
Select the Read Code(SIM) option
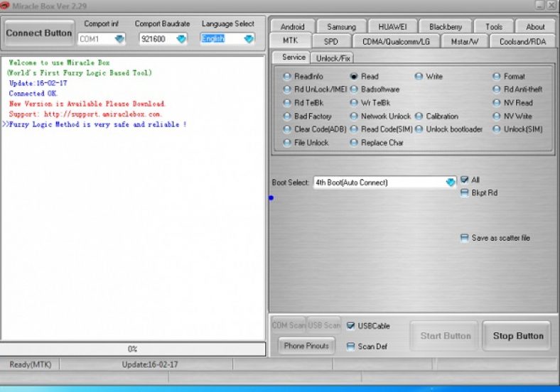(381, 129)
